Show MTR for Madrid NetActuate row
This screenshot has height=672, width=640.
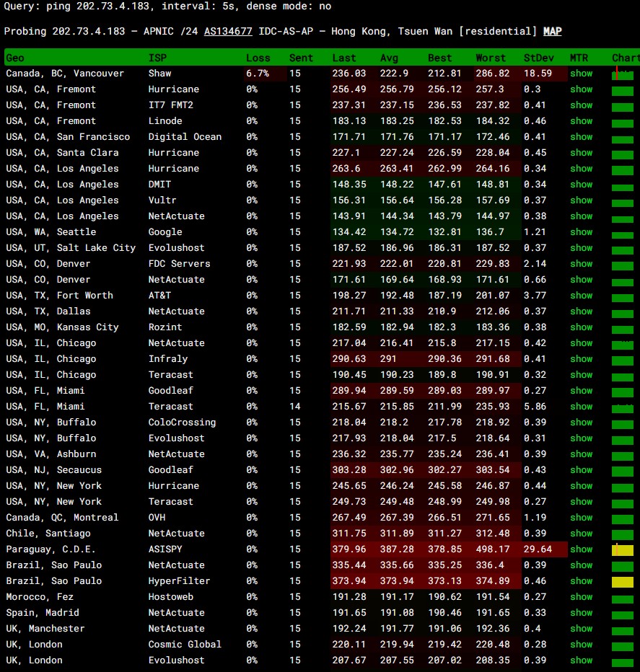pyautogui.click(x=582, y=612)
